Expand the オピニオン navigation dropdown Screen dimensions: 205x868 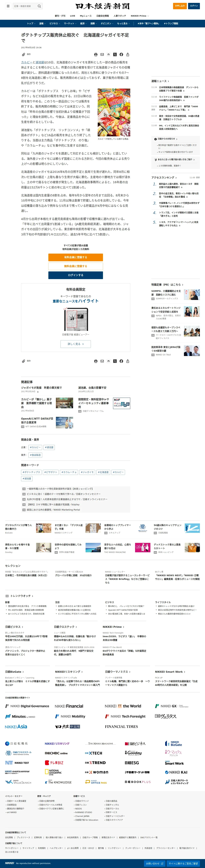click(107, 24)
